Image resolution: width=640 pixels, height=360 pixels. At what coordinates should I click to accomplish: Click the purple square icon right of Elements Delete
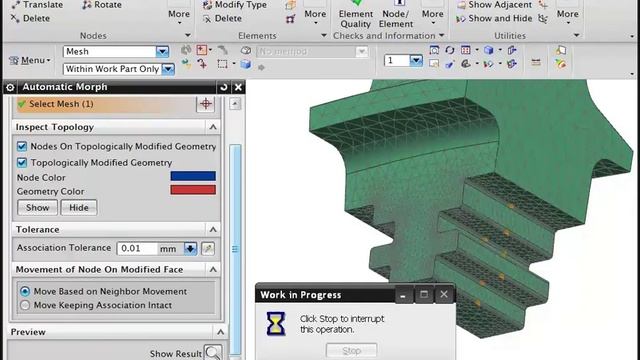point(290,19)
